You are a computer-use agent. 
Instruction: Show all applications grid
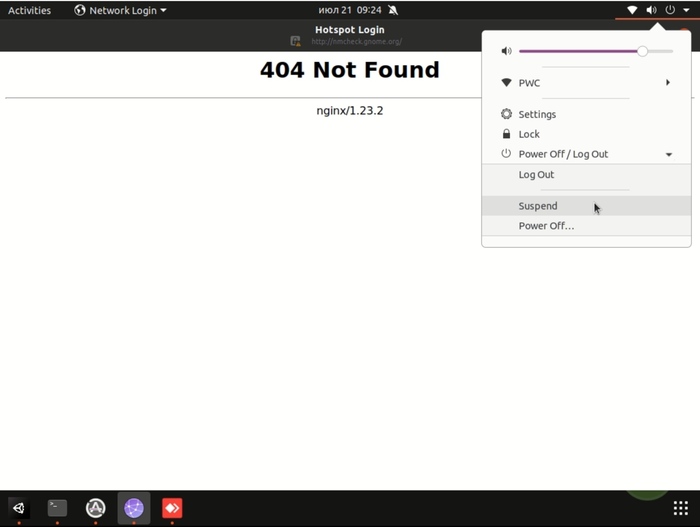[680, 508]
